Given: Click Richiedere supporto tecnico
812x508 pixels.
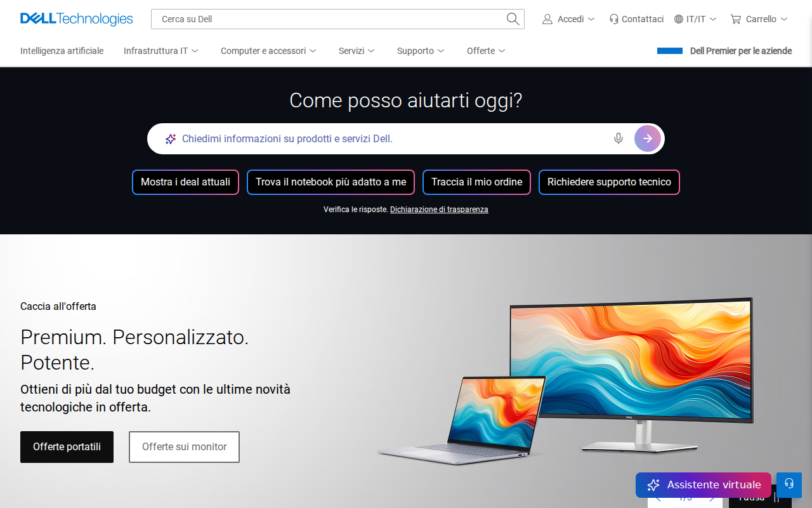Looking at the screenshot, I should pyautogui.click(x=609, y=182).
